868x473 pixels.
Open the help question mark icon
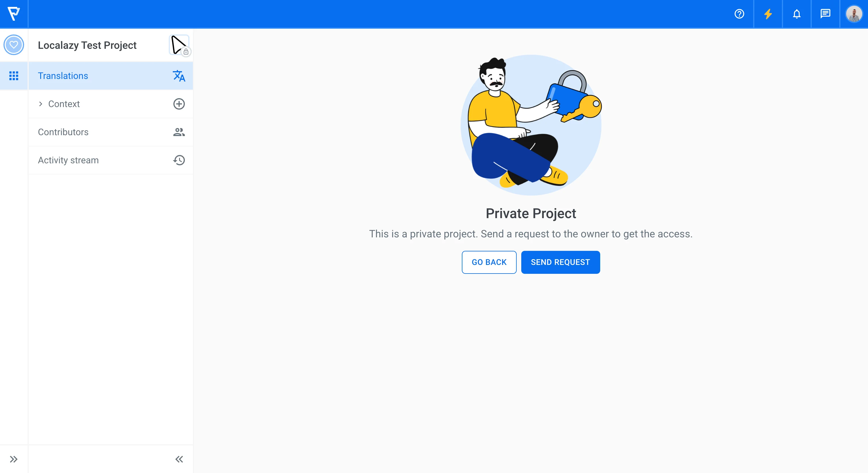click(739, 14)
